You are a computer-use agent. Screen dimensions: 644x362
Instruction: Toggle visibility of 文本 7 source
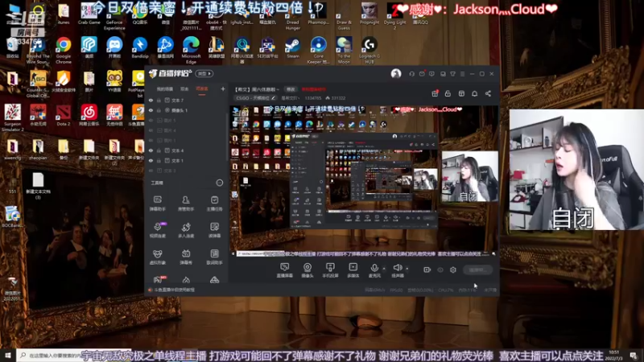pyautogui.click(x=151, y=100)
